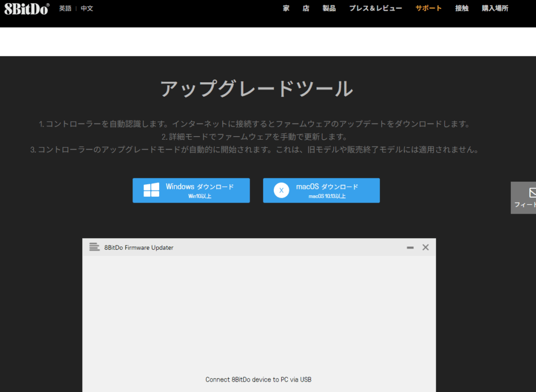536x392 pixels.
Task: Select the highlighted サポート menu item
Action: (x=428, y=8)
